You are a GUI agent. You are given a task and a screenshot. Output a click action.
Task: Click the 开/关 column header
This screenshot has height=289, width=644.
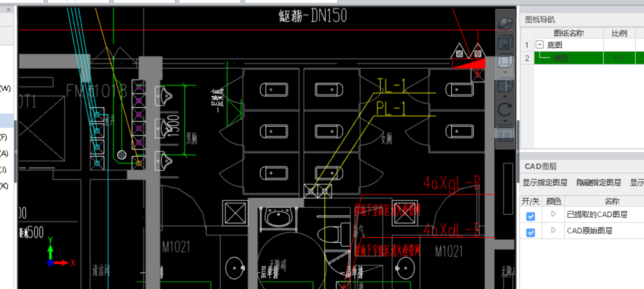(531, 202)
